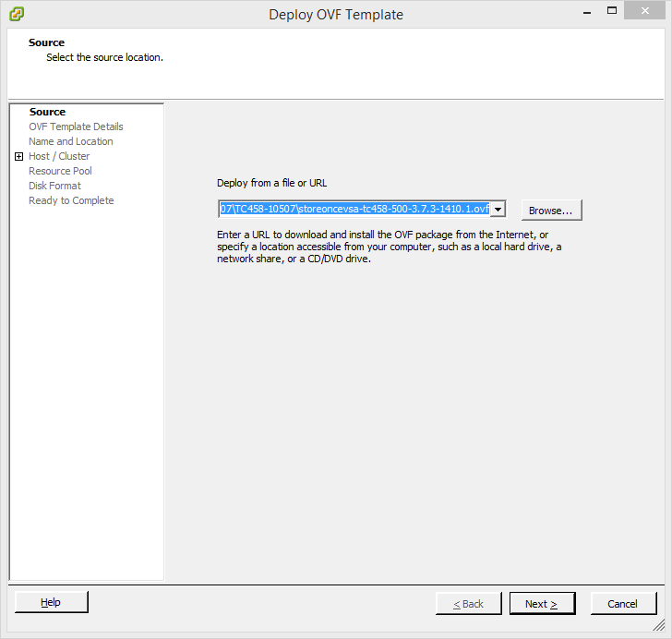Go back with the Back button

pos(469,604)
